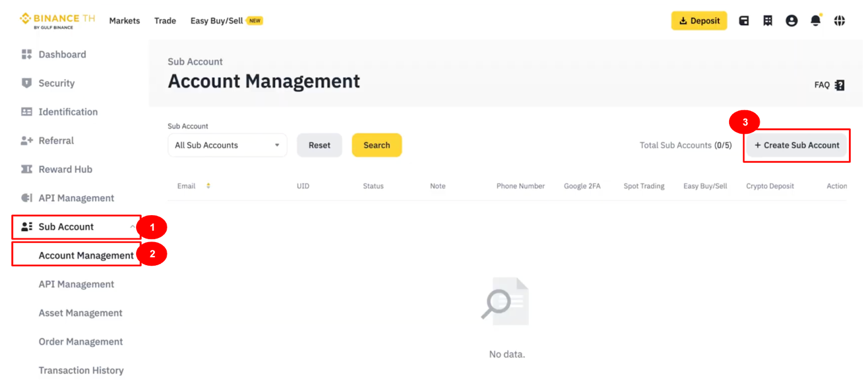Click the Create Sub Account button

(796, 145)
